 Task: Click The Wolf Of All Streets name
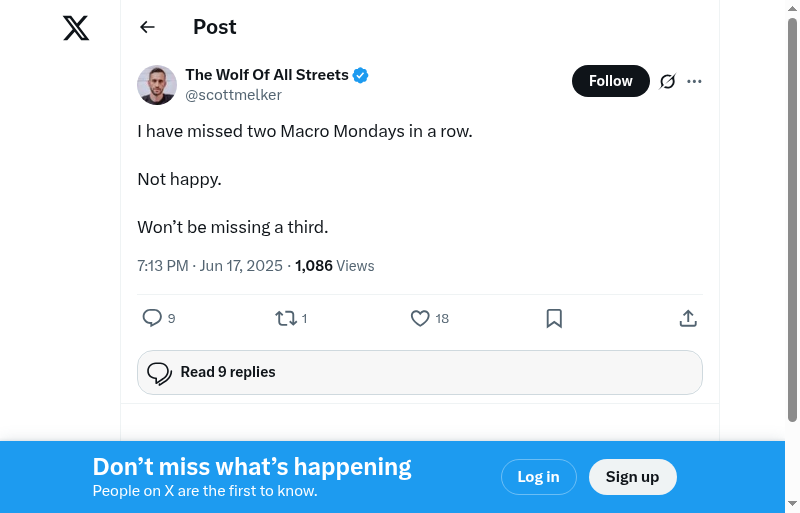pos(267,75)
